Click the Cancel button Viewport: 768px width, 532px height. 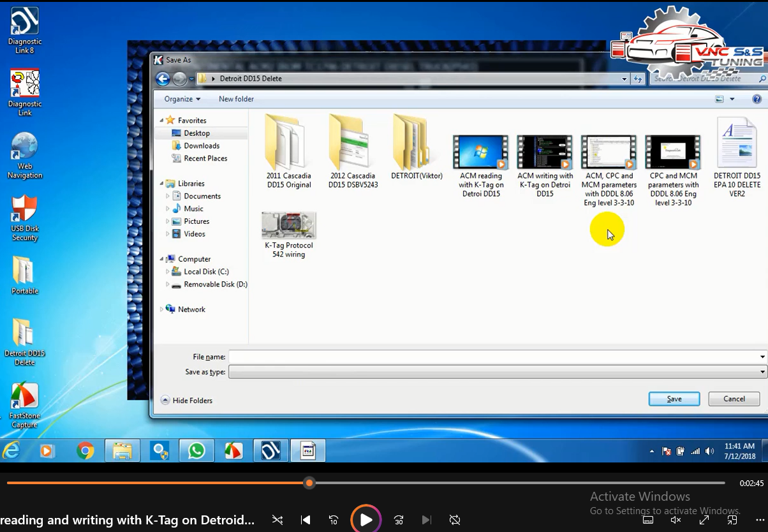pos(734,399)
